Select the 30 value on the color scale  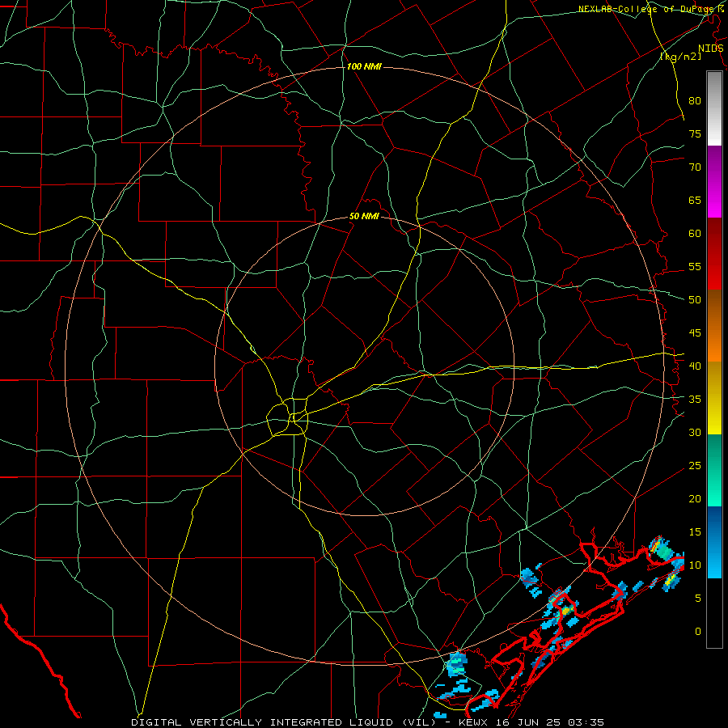(695, 433)
